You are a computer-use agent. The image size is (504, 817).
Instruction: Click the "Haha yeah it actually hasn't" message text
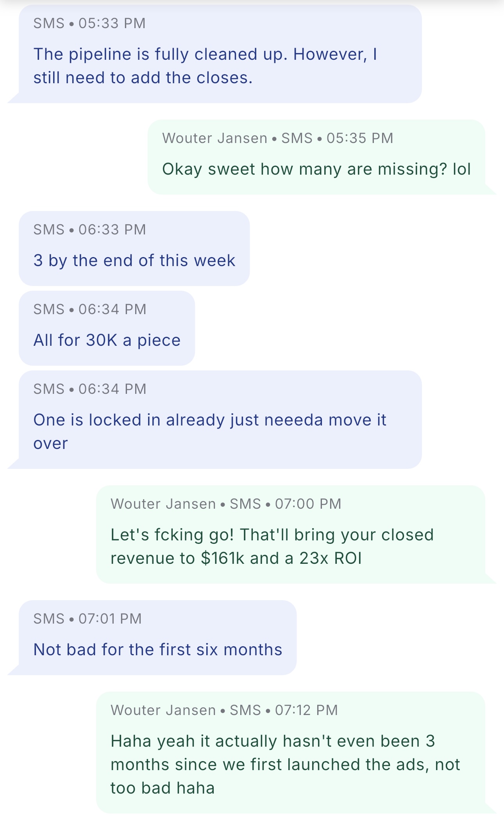(x=285, y=764)
